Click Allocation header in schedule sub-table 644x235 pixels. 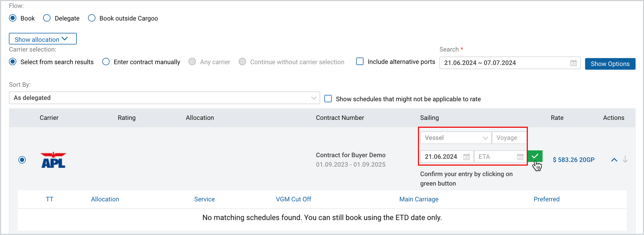tap(105, 199)
